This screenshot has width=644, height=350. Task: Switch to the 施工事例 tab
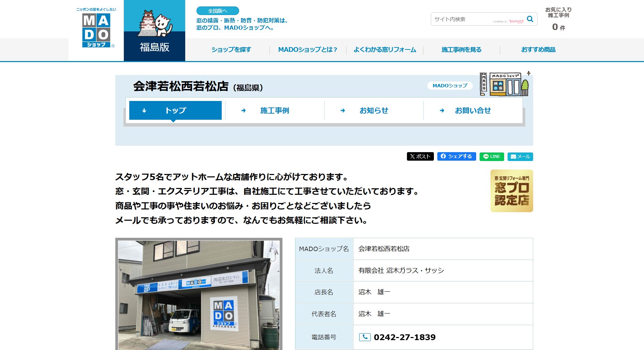[275, 110]
